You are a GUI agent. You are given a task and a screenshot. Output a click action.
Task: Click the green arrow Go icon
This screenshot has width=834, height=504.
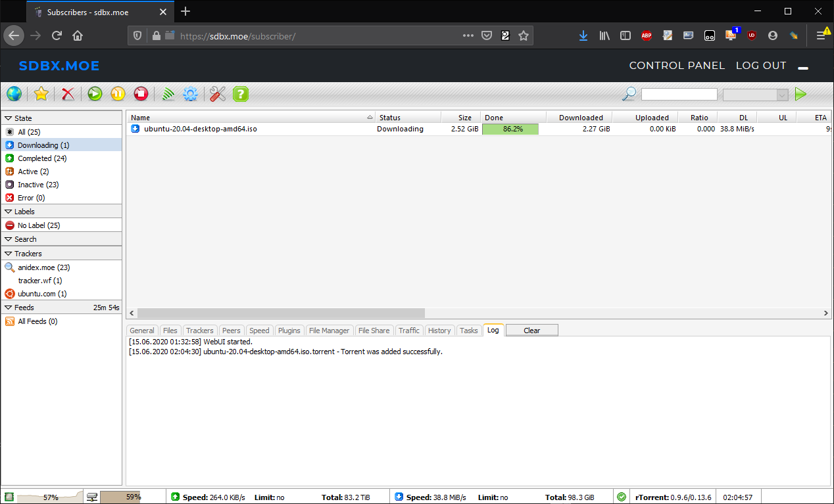(800, 94)
